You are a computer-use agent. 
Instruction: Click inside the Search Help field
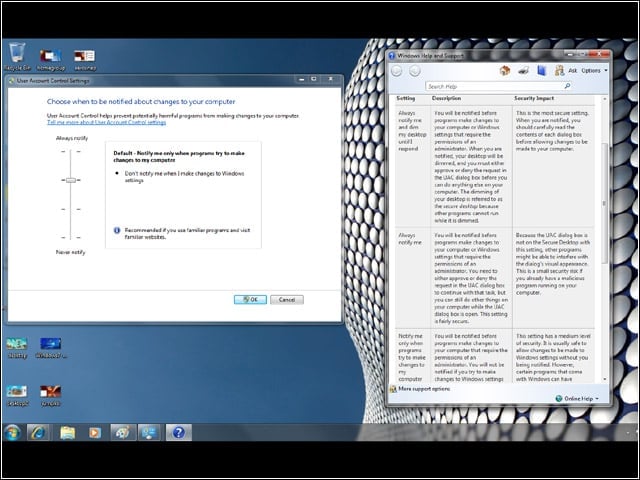(493, 87)
